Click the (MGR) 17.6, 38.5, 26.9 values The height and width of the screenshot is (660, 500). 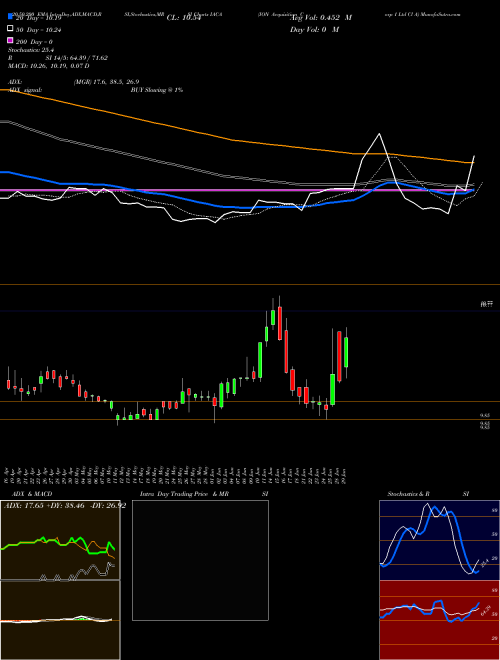pyautogui.click(x=106, y=82)
